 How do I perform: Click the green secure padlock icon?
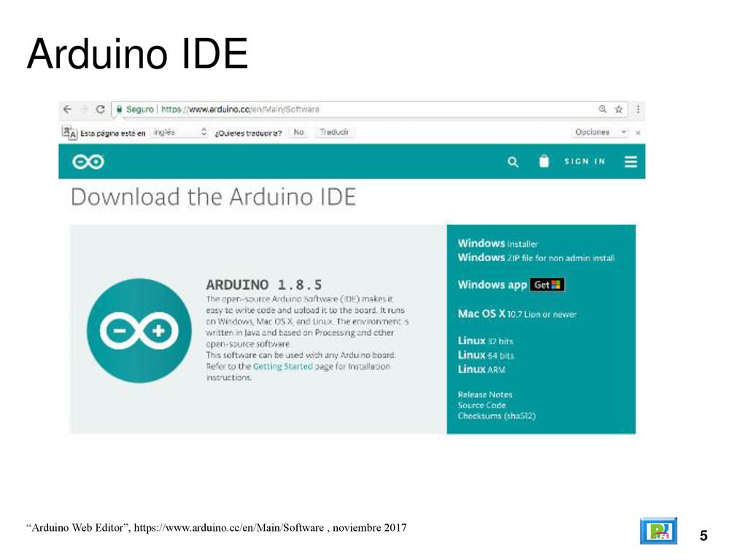(120, 109)
